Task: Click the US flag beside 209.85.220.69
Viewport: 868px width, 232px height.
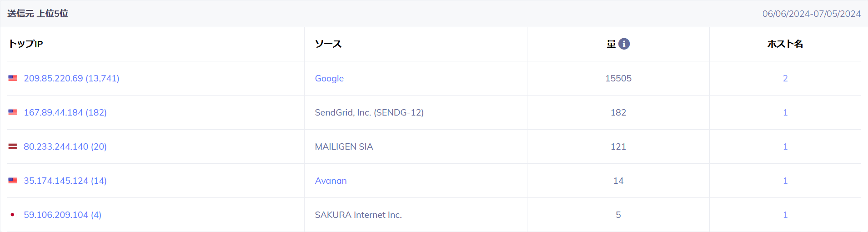Action: [x=13, y=78]
